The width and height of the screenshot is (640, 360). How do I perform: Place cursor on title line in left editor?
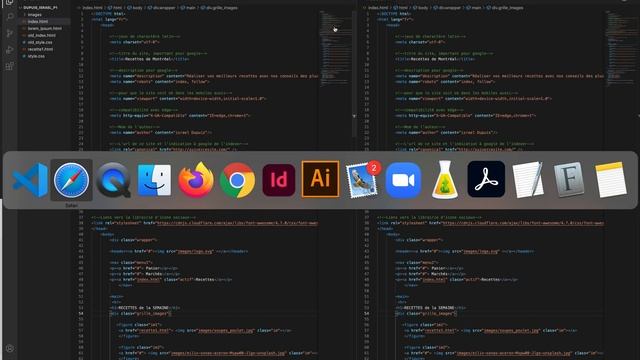[x=149, y=59]
